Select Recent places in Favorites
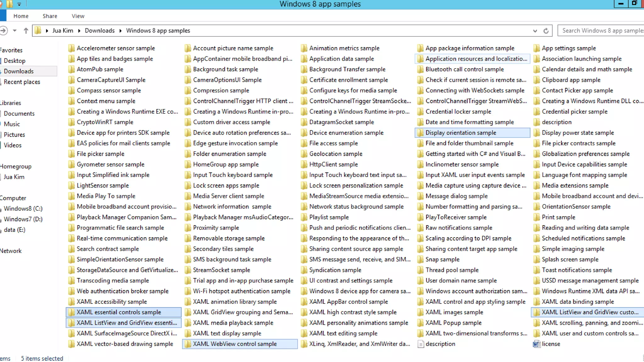Viewport: 644px width, 362px height. (22, 82)
